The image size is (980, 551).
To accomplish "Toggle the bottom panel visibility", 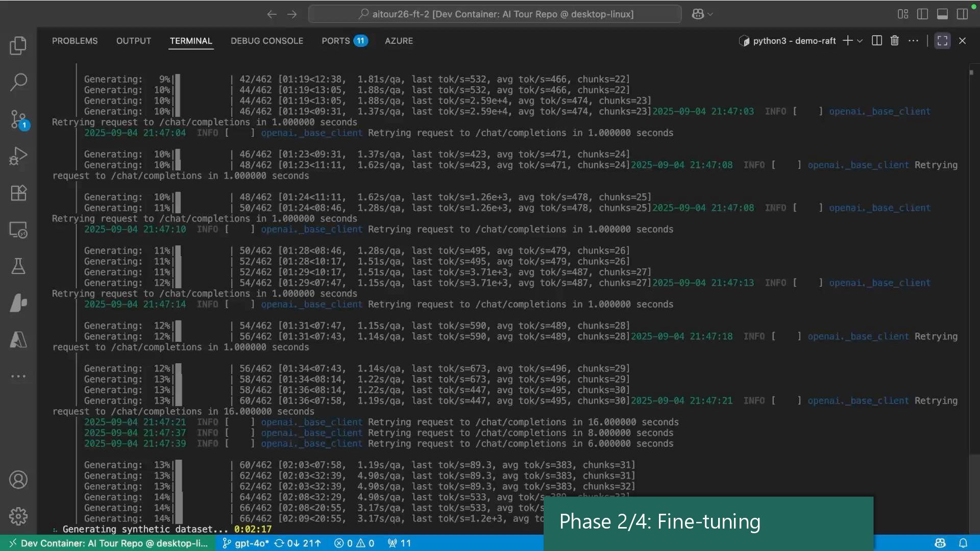I will pyautogui.click(x=942, y=14).
